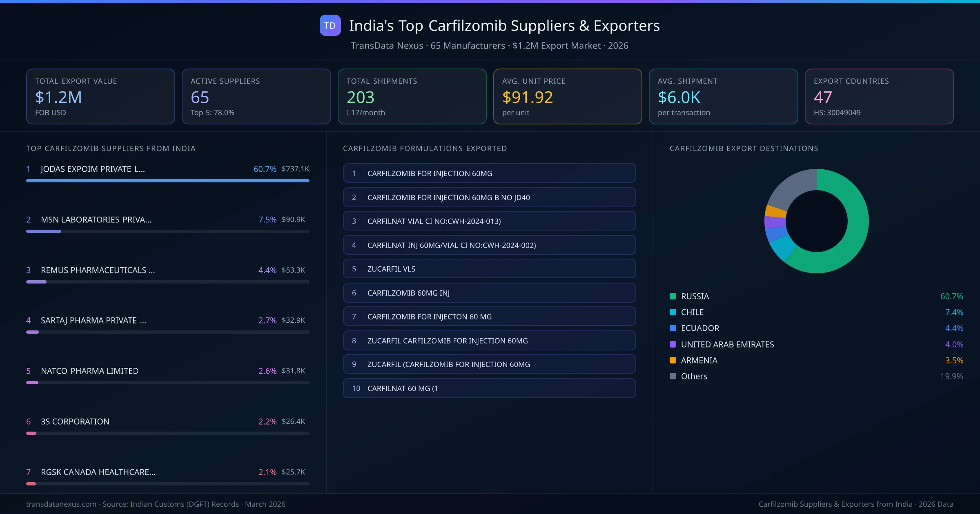Viewport: 980px width, 514px height.
Task: Click the Armenia orange legend swatch
Action: 673,360
